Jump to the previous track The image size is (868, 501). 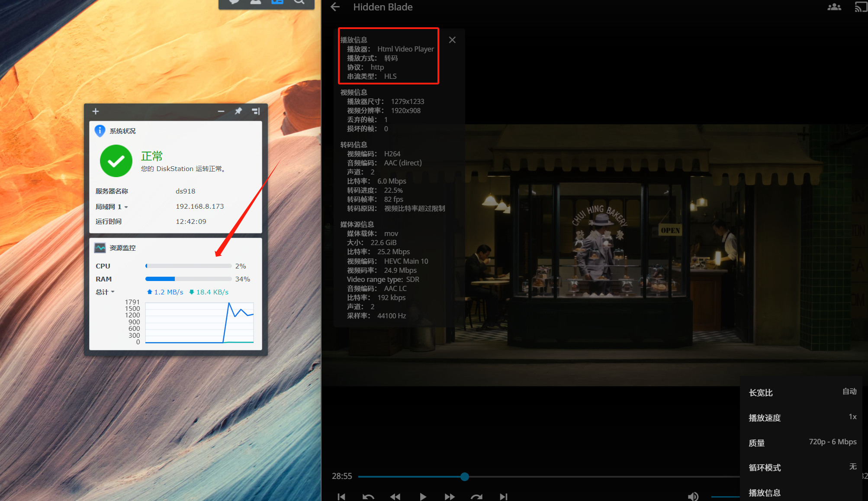pos(341,497)
